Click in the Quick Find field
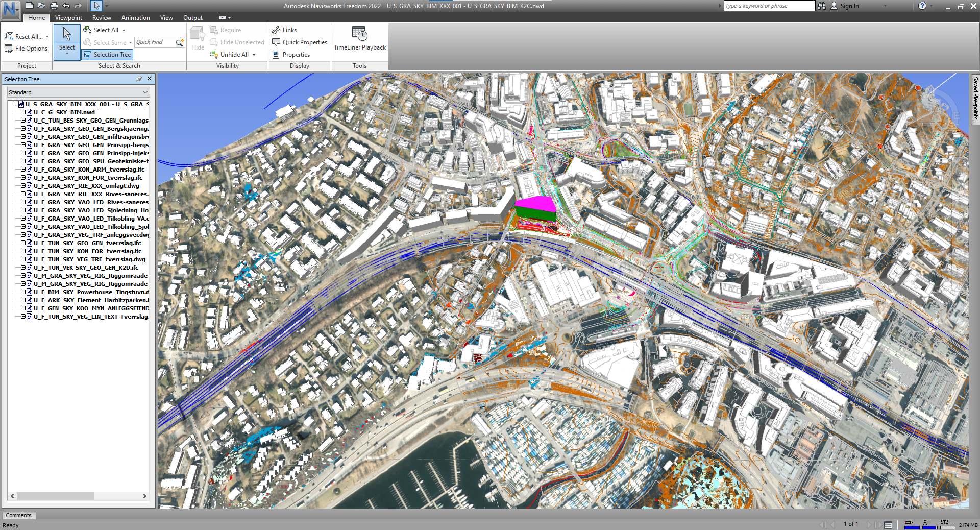This screenshot has height=530, width=980. tap(155, 42)
